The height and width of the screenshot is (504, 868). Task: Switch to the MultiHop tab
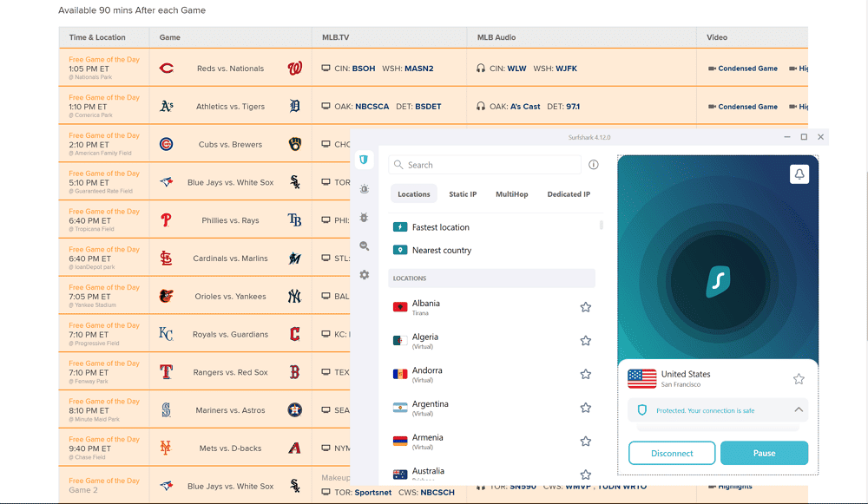511,194
